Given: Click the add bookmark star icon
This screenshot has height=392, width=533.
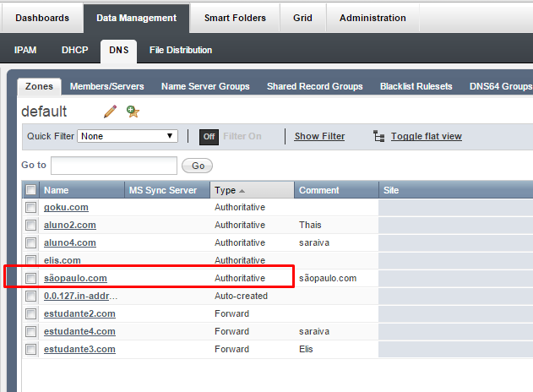Looking at the screenshot, I should [133, 112].
